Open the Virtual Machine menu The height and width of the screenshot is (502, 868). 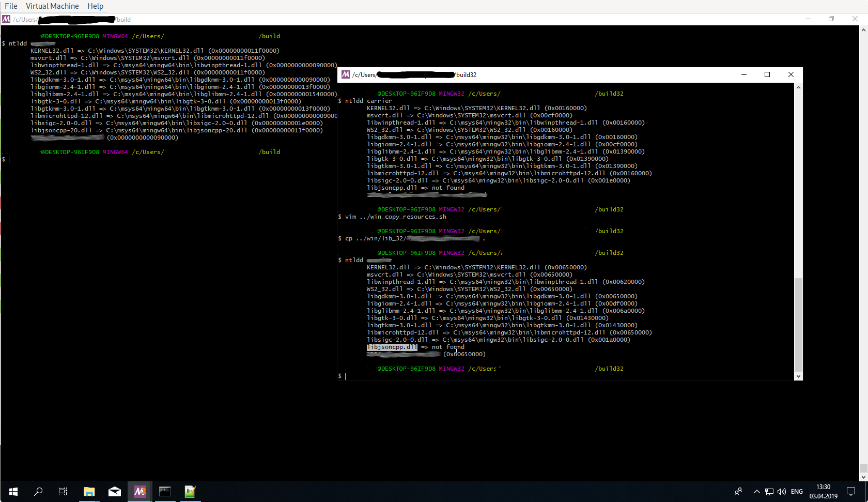point(52,6)
